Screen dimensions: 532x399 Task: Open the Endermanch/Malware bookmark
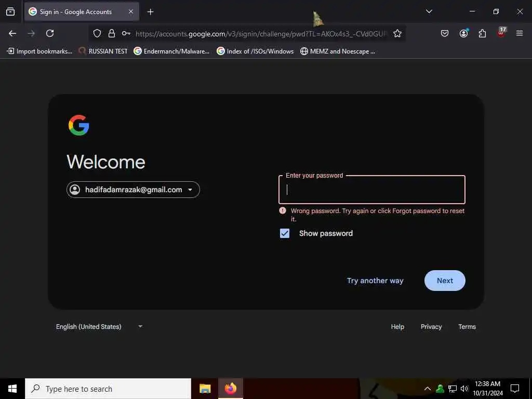[171, 51]
